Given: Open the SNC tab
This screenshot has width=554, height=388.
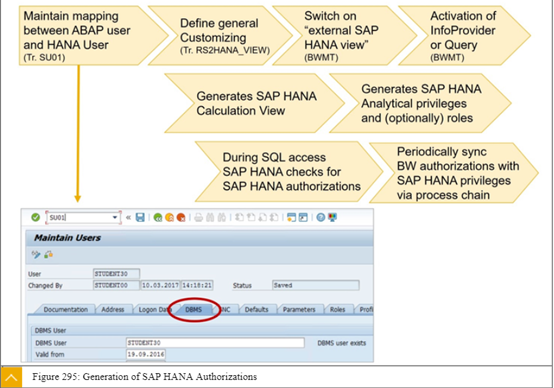Looking at the screenshot, I should (225, 310).
